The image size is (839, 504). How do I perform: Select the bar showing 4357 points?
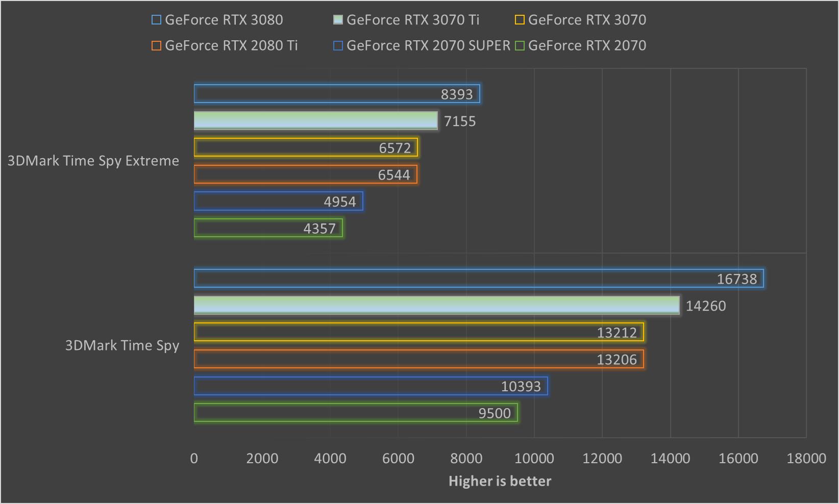(268, 228)
